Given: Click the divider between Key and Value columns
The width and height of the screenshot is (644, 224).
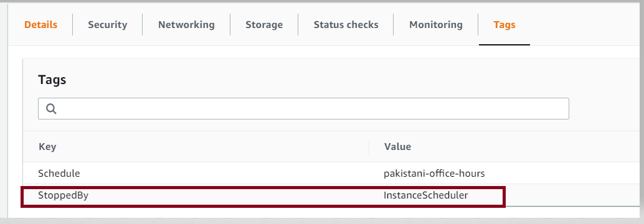Looking at the screenshot, I should 369,146.
